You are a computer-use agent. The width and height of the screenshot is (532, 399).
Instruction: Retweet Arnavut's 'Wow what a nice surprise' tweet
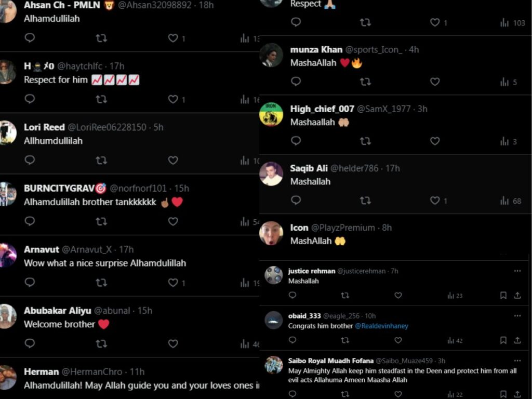[101, 282]
